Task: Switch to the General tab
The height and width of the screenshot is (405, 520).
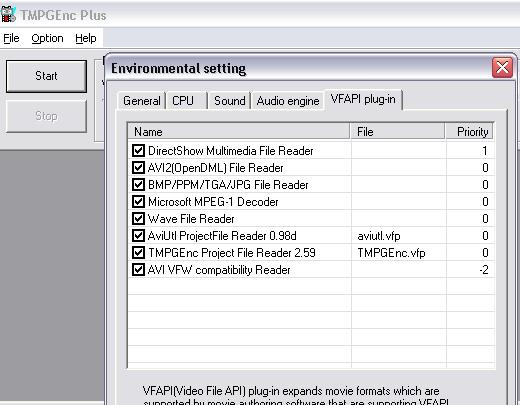Action: 142,101
